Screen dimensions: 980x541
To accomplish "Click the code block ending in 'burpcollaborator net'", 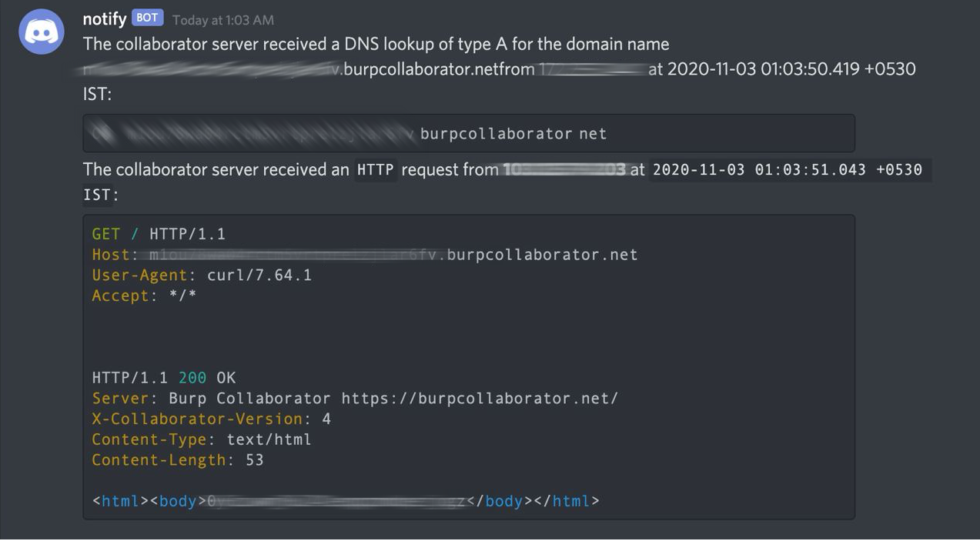I will coord(469,133).
